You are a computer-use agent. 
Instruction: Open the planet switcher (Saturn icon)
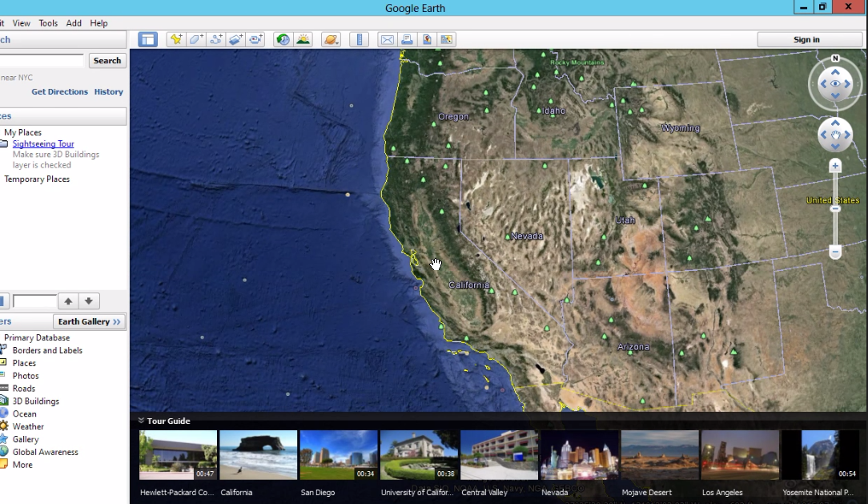[x=331, y=39]
